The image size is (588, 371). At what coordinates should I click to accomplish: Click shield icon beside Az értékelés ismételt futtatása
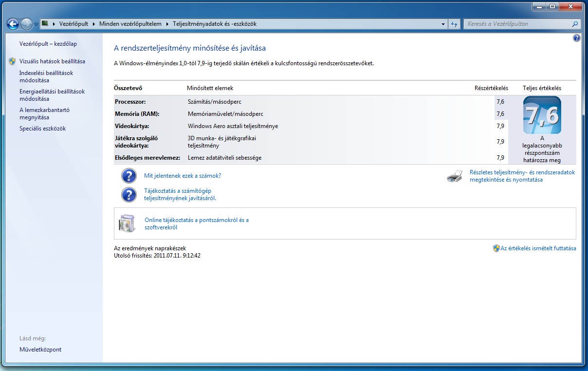tap(496, 248)
